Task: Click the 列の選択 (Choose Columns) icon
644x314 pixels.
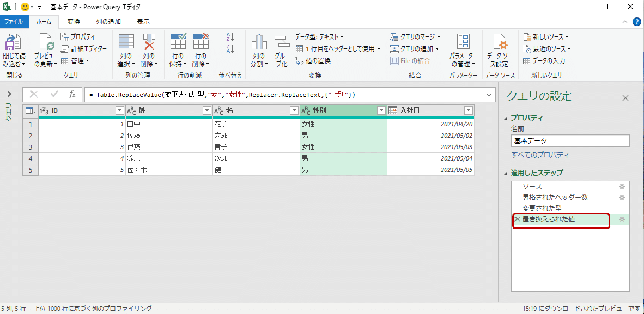Action: click(126, 42)
